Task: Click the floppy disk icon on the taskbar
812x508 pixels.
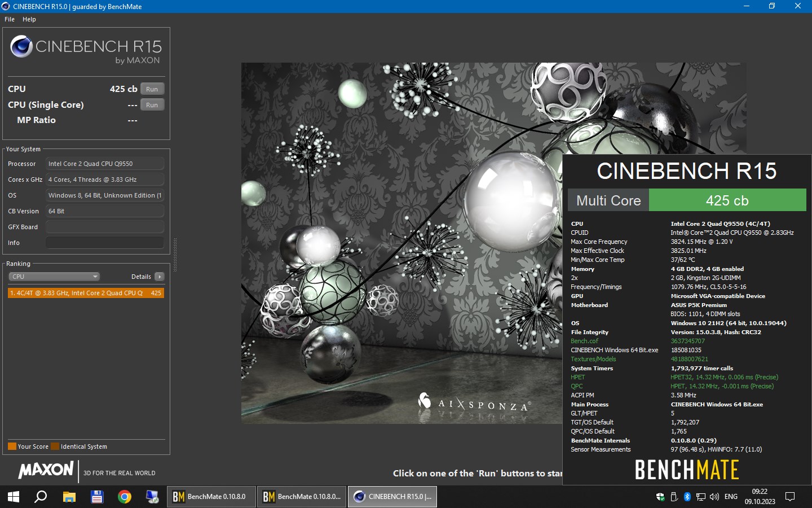Action: (97, 497)
